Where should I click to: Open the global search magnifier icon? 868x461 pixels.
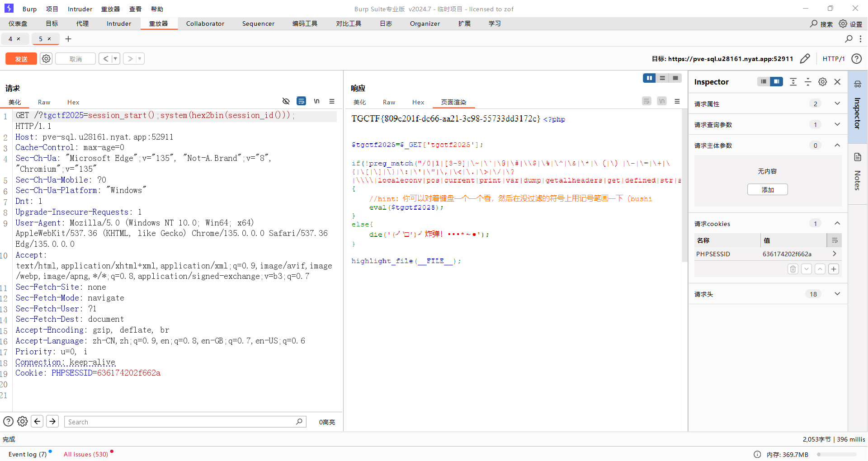pos(814,24)
